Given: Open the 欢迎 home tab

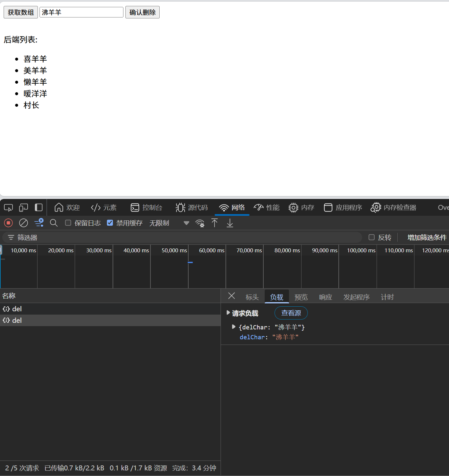Looking at the screenshot, I should tap(67, 208).
